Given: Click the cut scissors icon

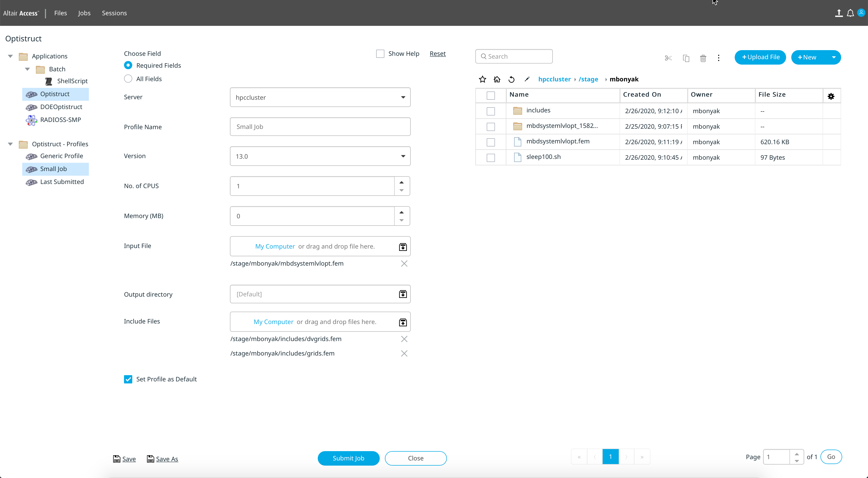Looking at the screenshot, I should (x=668, y=58).
